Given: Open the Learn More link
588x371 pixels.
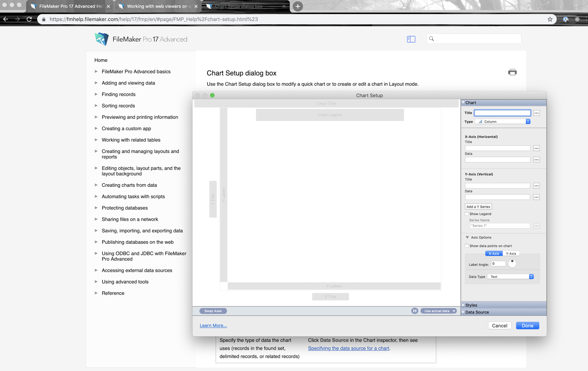Looking at the screenshot, I should [213, 325].
